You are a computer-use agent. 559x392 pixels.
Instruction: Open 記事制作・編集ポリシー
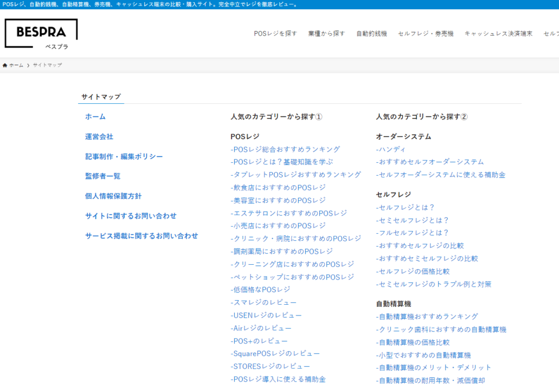click(124, 156)
